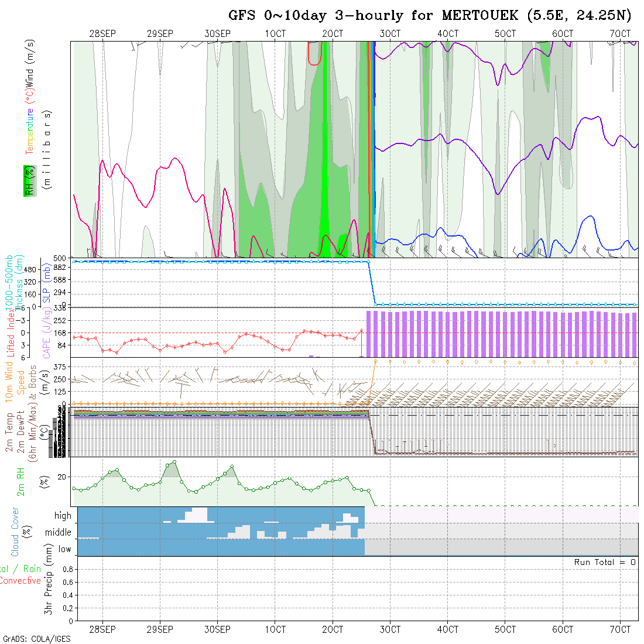This screenshot has height=644, width=644.
Task: Click the GFS meteogram title for MERTOUEK
Action: [x=430, y=16]
